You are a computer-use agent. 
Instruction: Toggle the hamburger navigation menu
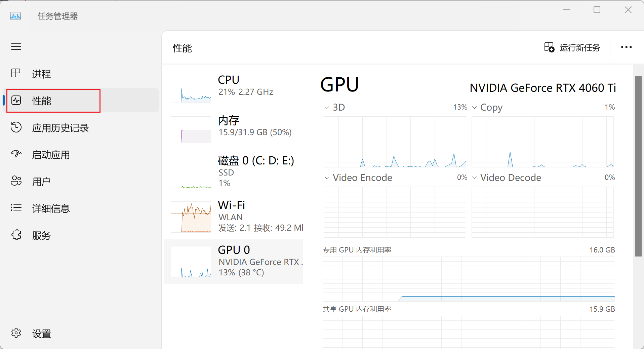(x=16, y=46)
